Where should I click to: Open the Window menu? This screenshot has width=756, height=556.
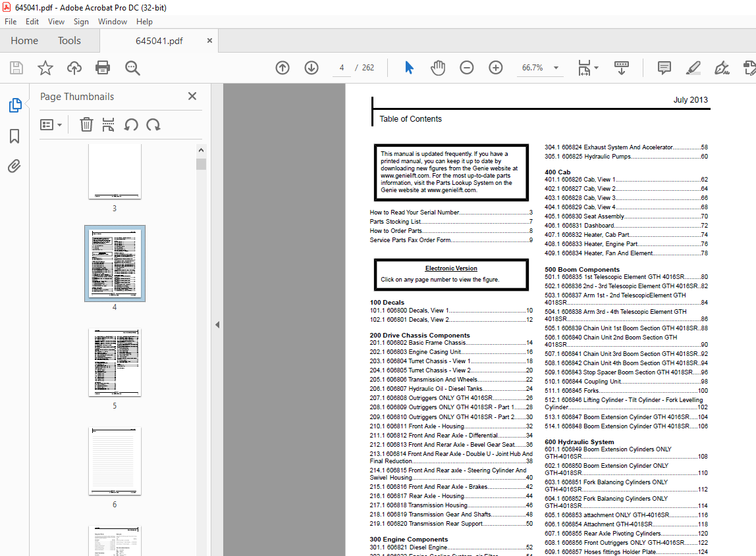click(113, 22)
